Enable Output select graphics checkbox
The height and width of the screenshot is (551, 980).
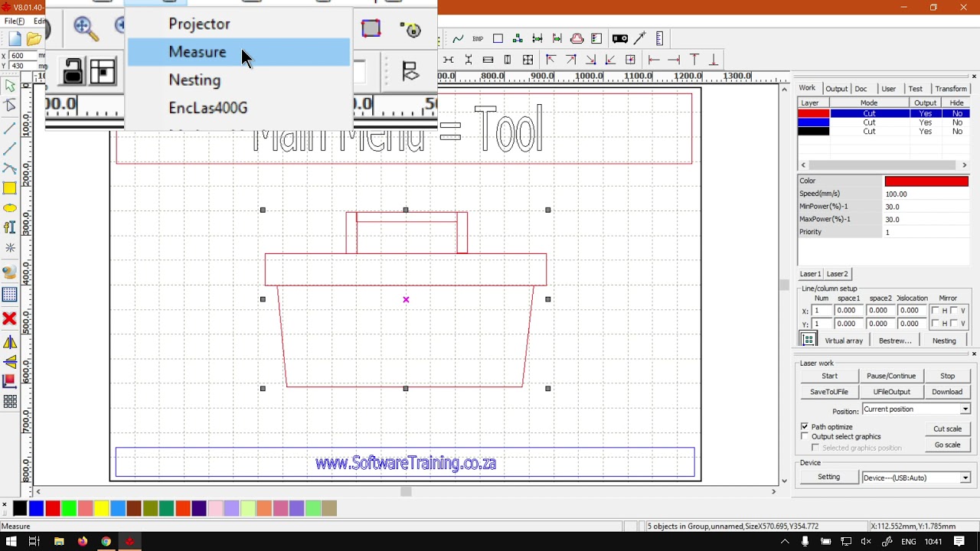805,436
